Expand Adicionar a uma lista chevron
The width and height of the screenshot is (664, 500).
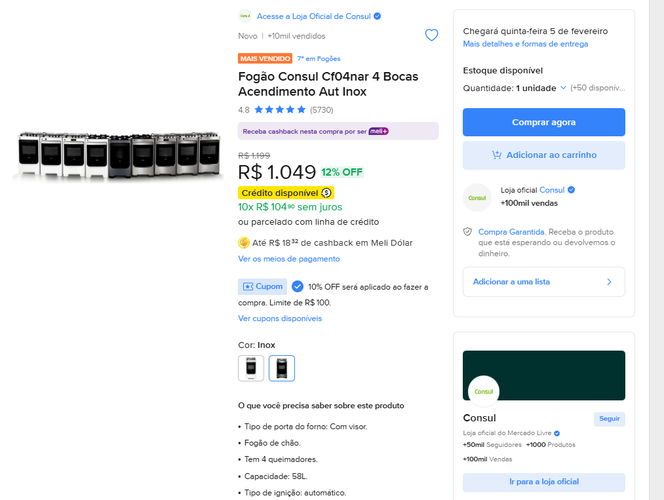tap(609, 282)
